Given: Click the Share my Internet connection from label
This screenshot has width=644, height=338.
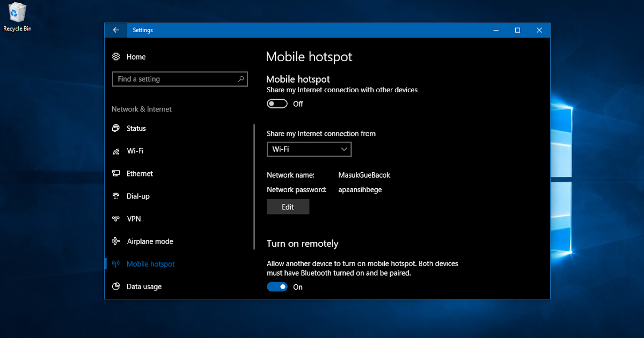Looking at the screenshot, I should (x=321, y=134).
